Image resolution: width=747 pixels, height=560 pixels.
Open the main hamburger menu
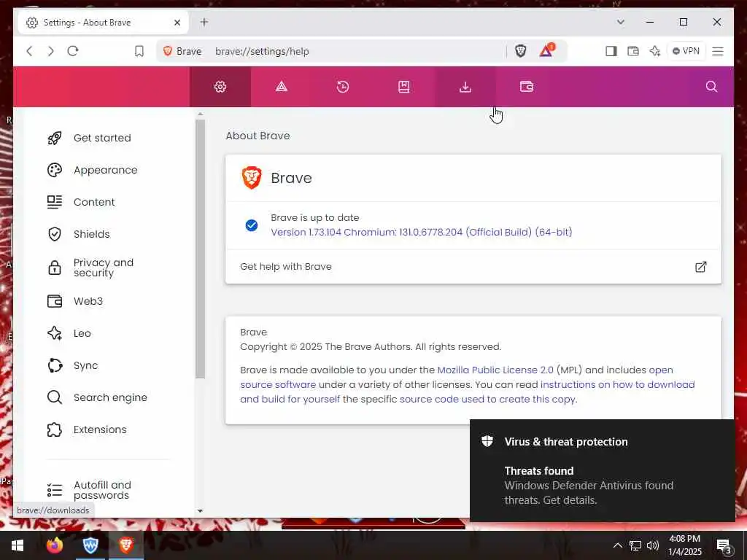[x=718, y=51]
